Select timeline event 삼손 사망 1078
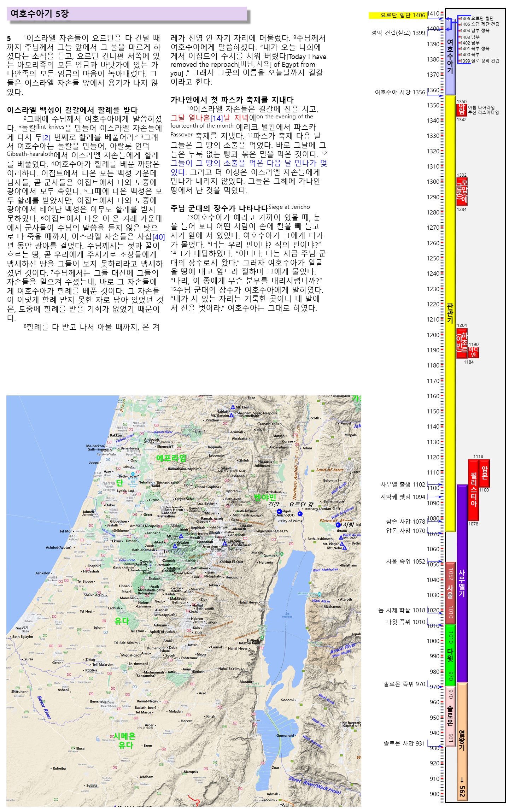The height and width of the screenshot is (812, 509). pos(405,522)
